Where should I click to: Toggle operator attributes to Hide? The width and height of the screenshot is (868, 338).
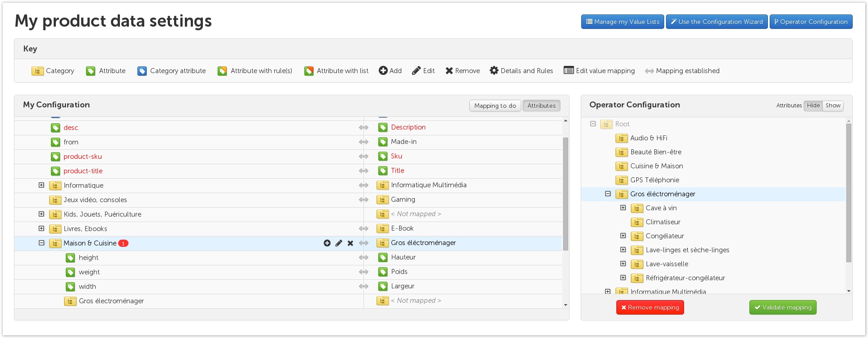tap(813, 106)
